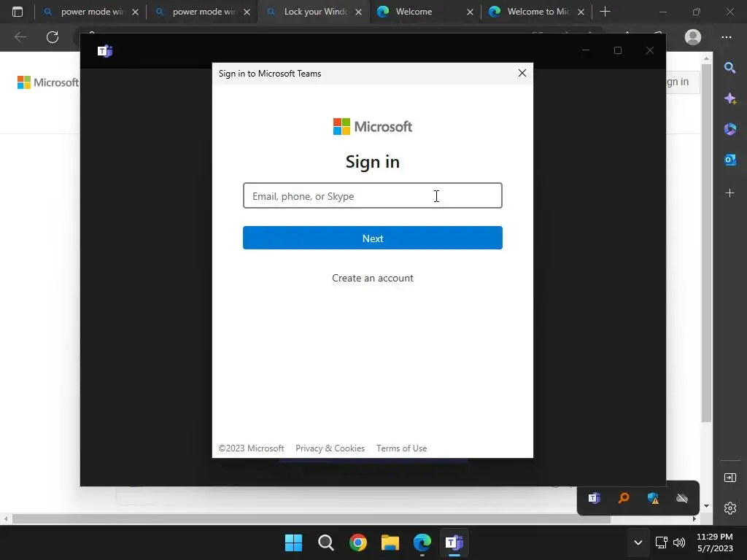
Task: Switch to the first 'power mode win' tab
Action: click(90, 12)
